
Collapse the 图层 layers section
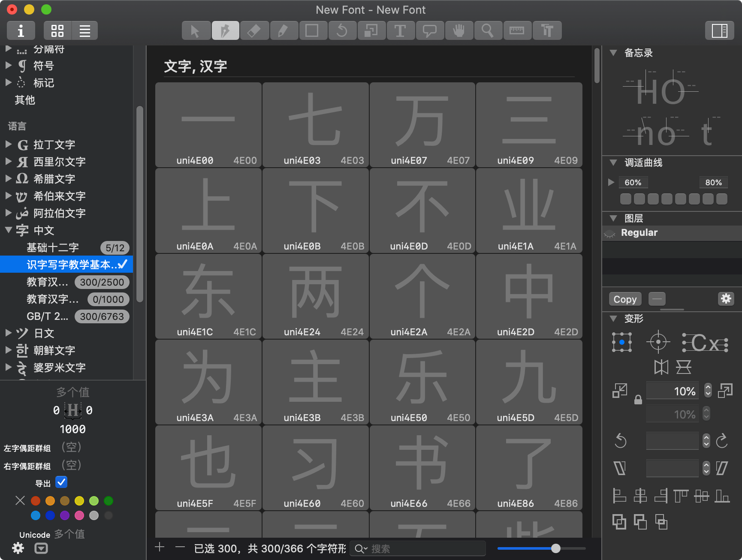613,218
